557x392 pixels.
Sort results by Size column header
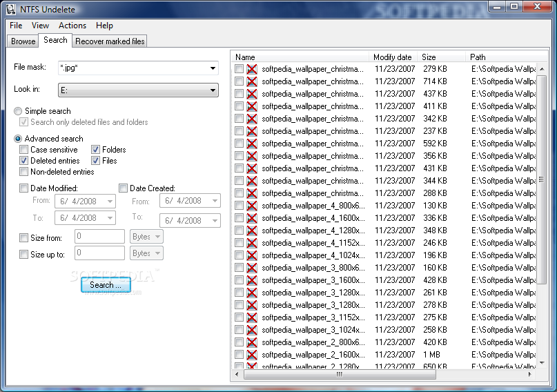[x=442, y=57]
